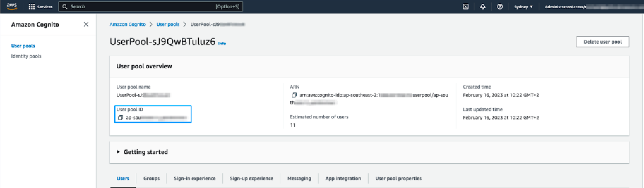The height and width of the screenshot is (188, 644).
Task: Close the Amazon Cognito side panel
Action: (86, 24)
